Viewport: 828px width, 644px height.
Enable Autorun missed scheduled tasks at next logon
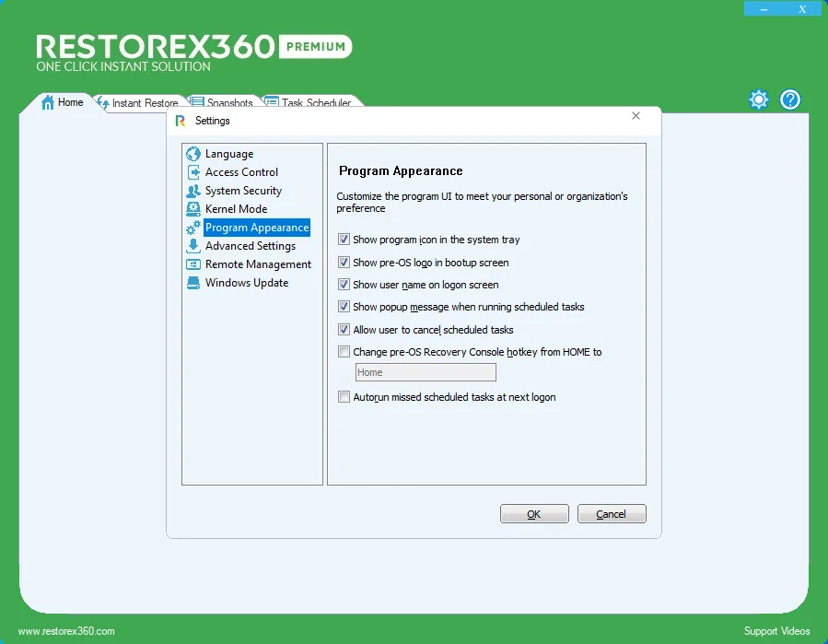pyautogui.click(x=344, y=397)
